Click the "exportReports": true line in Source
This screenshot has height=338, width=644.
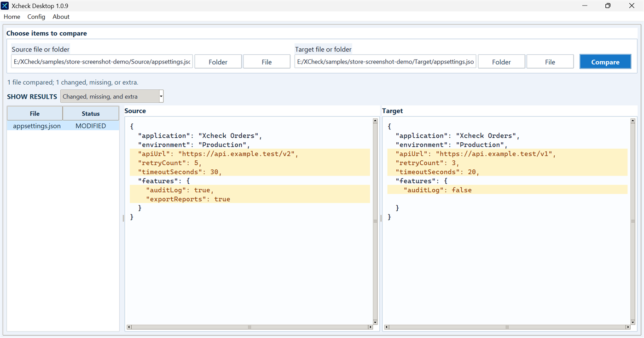pyautogui.click(x=249, y=199)
